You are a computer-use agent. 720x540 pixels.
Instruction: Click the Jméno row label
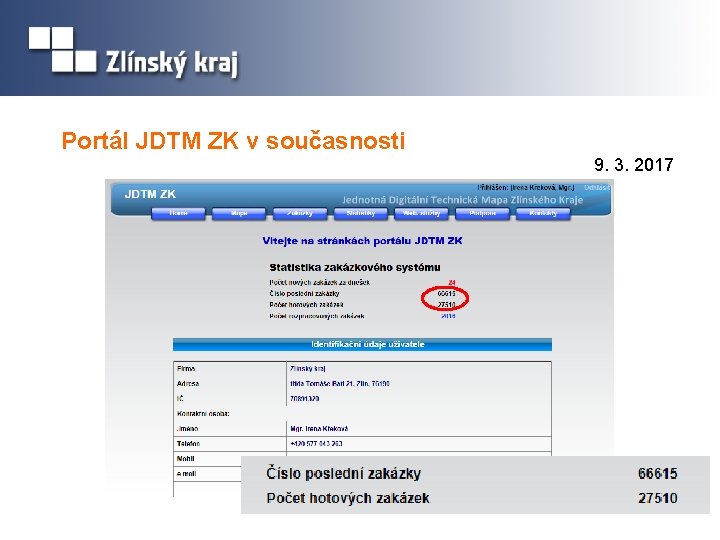[x=187, y=428]
